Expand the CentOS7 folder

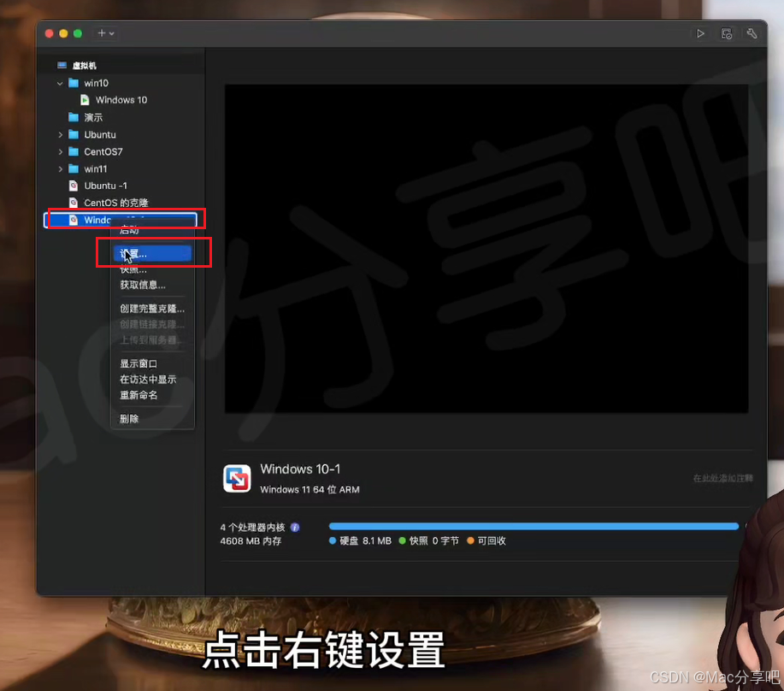point(60,151)
